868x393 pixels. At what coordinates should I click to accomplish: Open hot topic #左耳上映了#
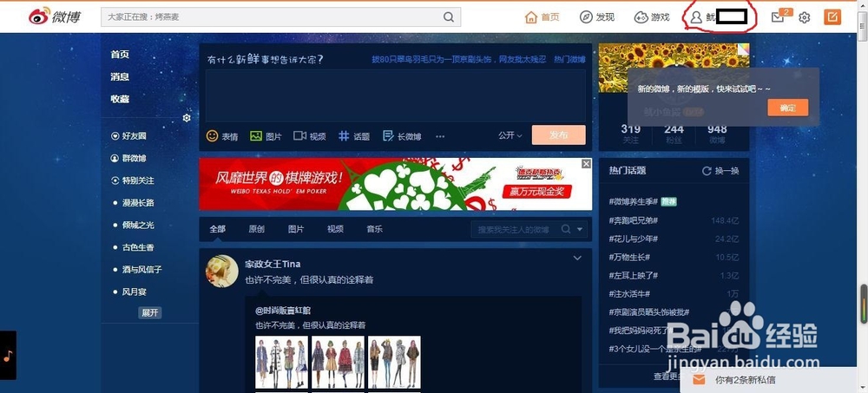tap(634, 275)
